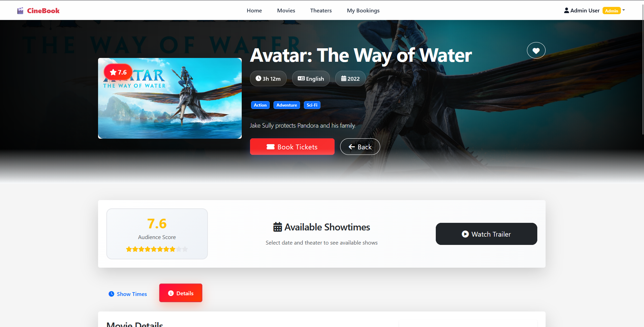Click the Sci-Fi genre tag
Image resolution: width=644 pixels, height=327 pixels.
click(x=312, y=105)
